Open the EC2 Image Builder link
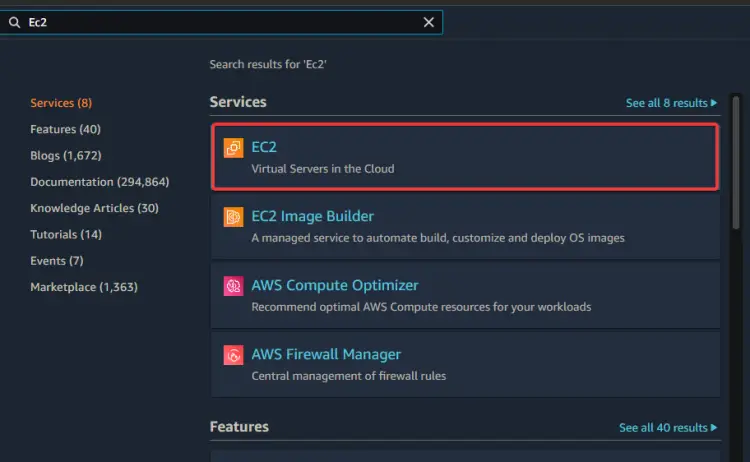This screenshot has height=462, width=750. [312, 216]
